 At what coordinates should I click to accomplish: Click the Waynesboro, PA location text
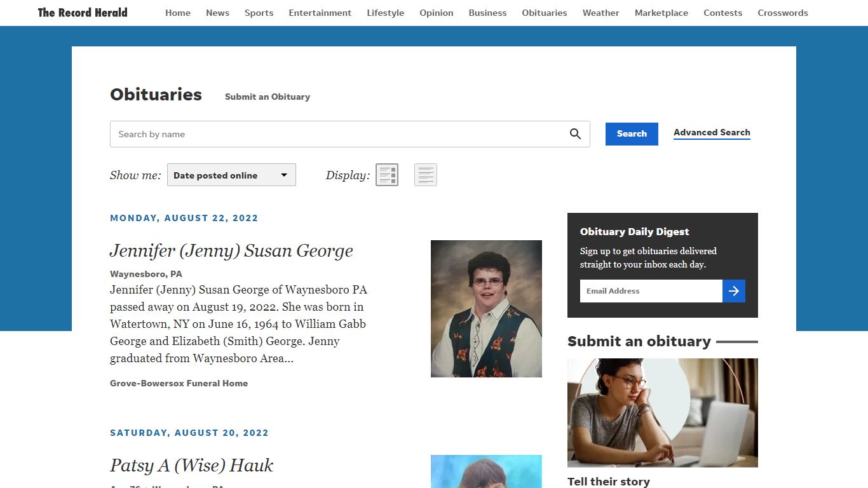(x=146, y=274)
